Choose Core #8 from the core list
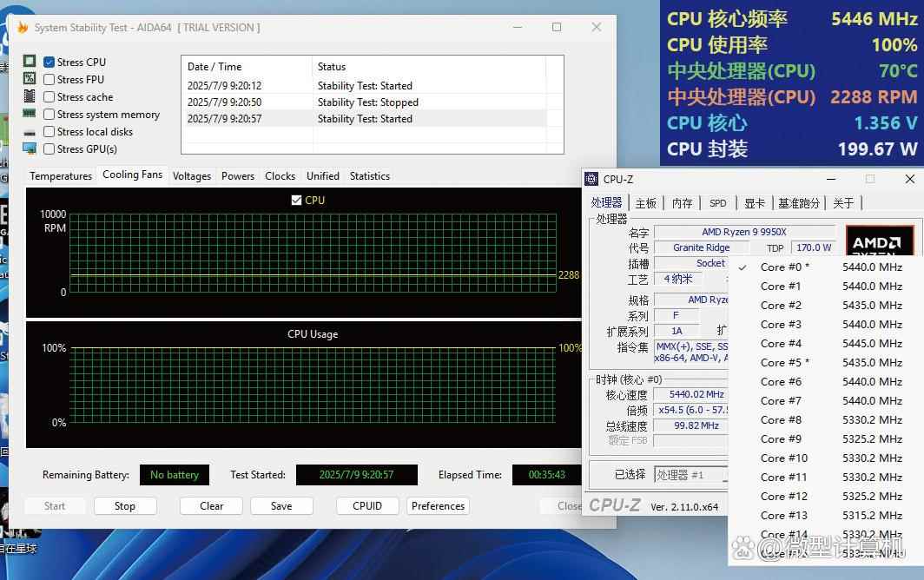Viewport: 924px width, 580px height. tap(824, 420)
